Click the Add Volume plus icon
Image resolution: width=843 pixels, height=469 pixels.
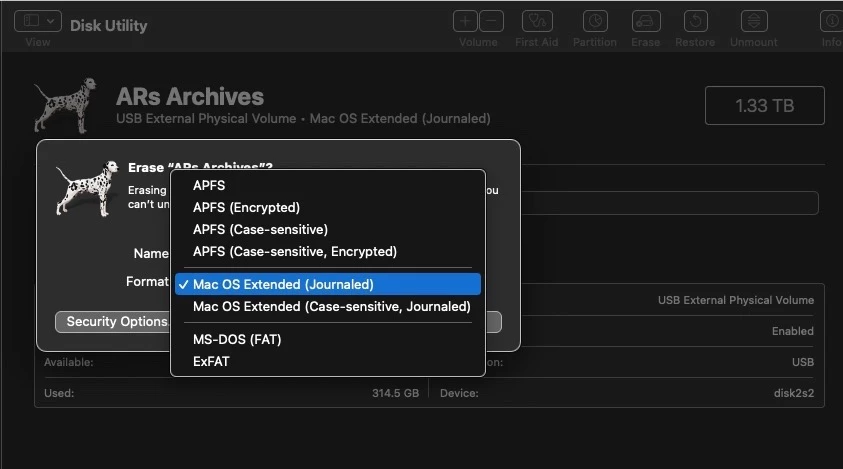pos(465,21)
